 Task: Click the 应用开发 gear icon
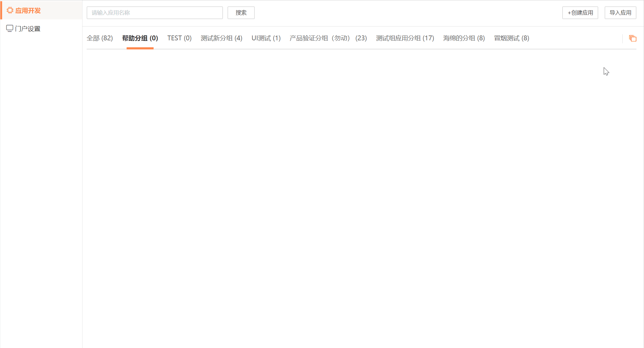(x=10, y=10)
